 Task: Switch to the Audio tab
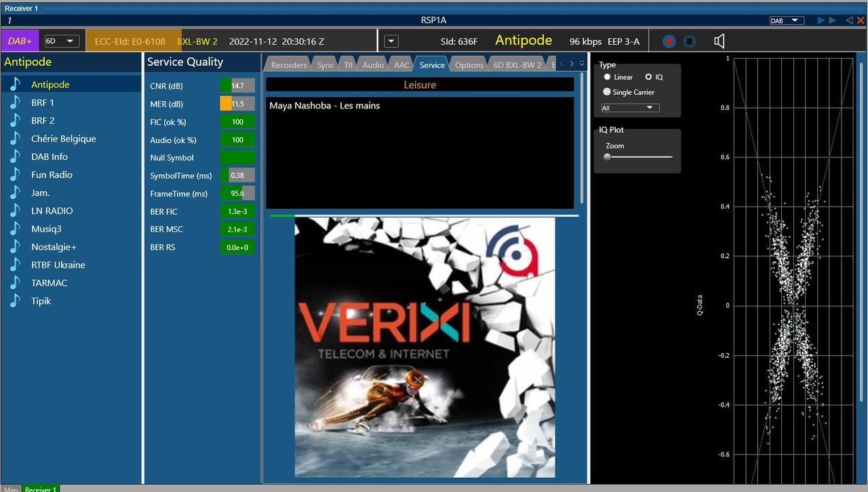pyautogui.click(x=373, y=64)
